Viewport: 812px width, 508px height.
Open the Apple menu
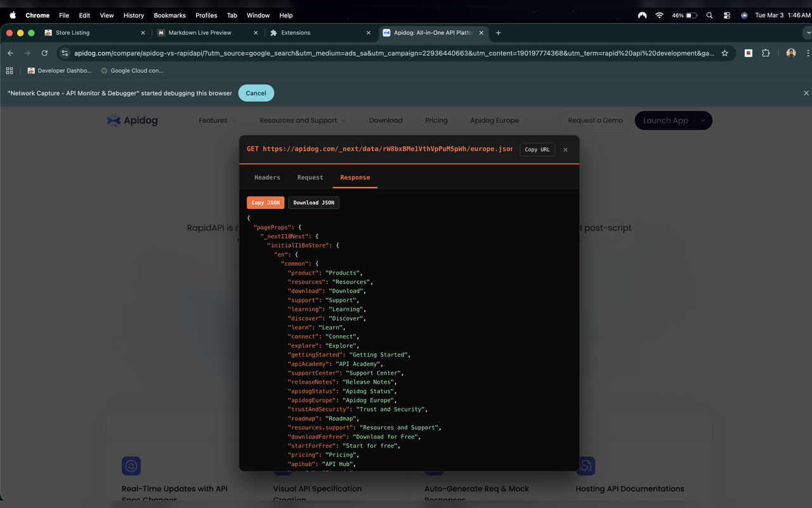pyautogui.click(x=13, y=15)
